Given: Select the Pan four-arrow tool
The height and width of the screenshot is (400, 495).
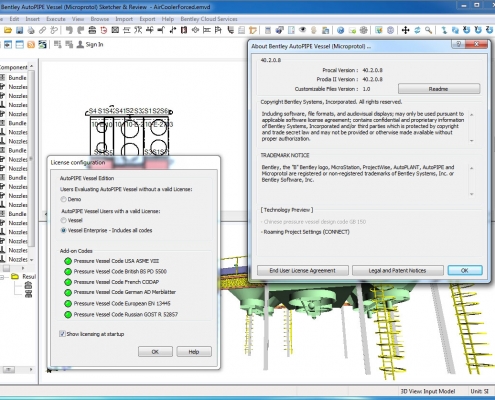Looking at the screenshot, I should pos(405,30).
